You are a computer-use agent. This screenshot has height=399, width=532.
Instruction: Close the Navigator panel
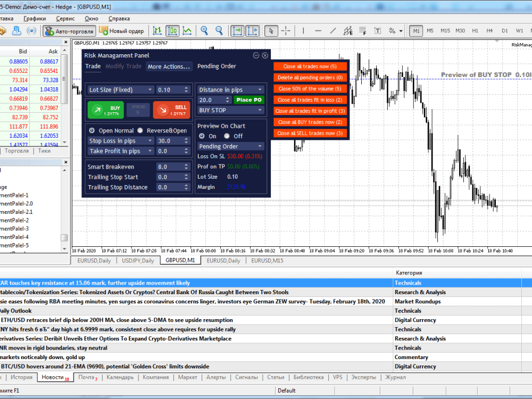tap(66, 162)
